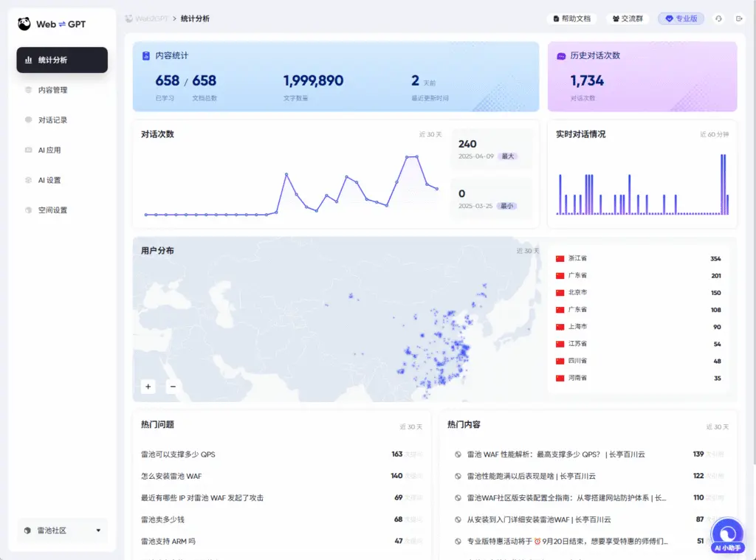Zoom out on the user distribution map
This screenshot has width=756, height=560.
click(173, 386)
